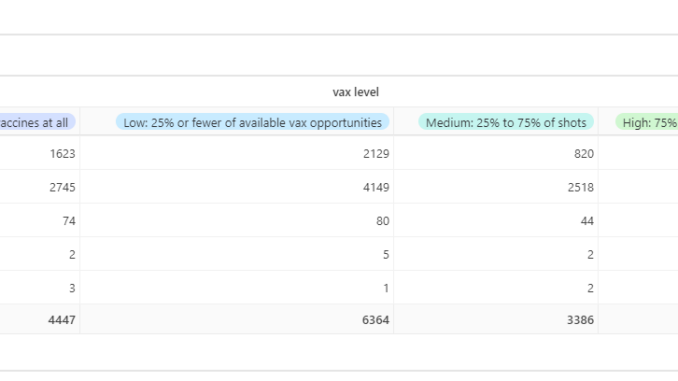Screen dimensions: 678x381
Task: Select the cell with value 820
Action: pyautogui.click(x=496, y=154)
